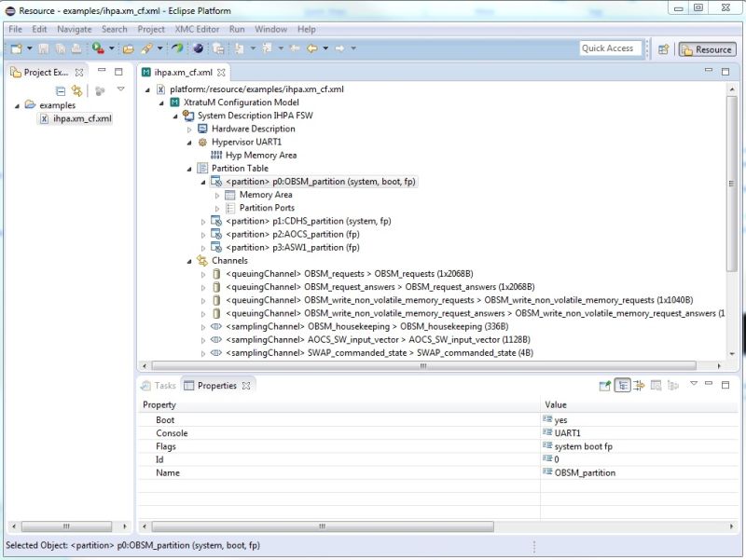Click the editor horizontal scrollbar thumb
Image resolution: width=746 pixels, height=560 pixels.
coord(424,366)
